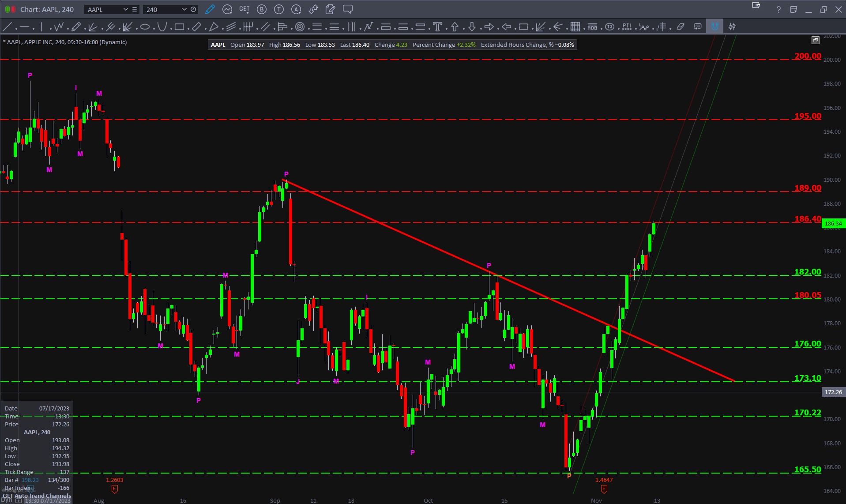Open the AAPL symbol dropdown
This screenshot has width=846, height=504.
tap(125, 9)
